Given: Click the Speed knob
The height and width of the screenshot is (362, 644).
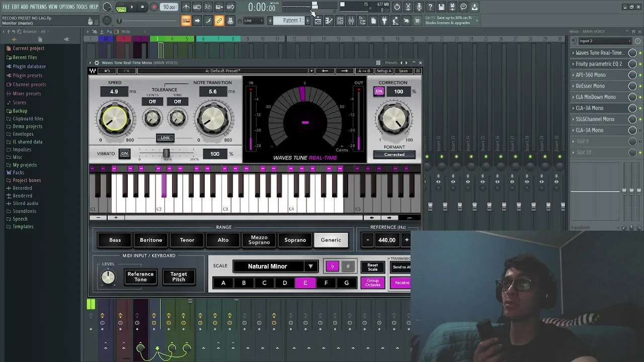Looking at the screenshot, I should click(x=115, y=119).
